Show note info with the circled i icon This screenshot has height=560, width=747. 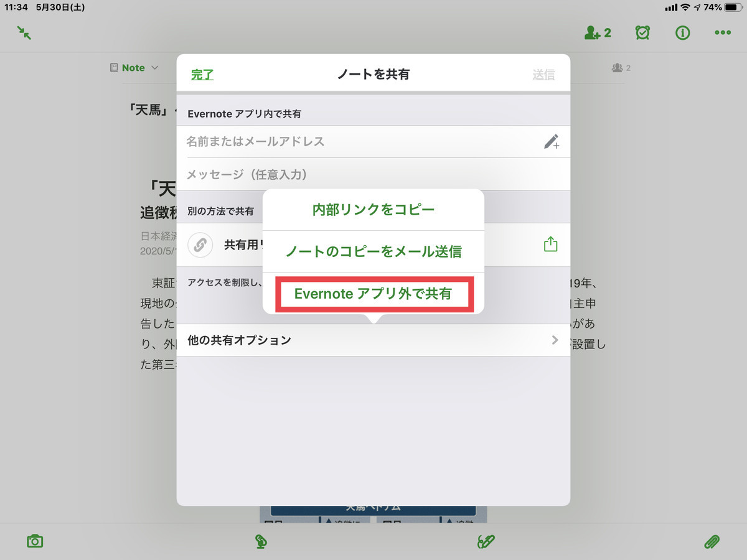pyautogui.click(x=683, y=32)
